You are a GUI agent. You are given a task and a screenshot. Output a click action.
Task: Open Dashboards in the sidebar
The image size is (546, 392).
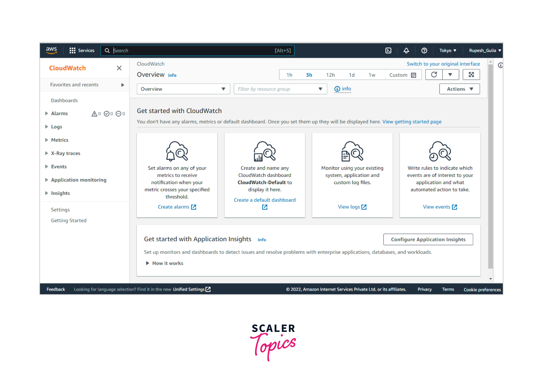(64, 101)
